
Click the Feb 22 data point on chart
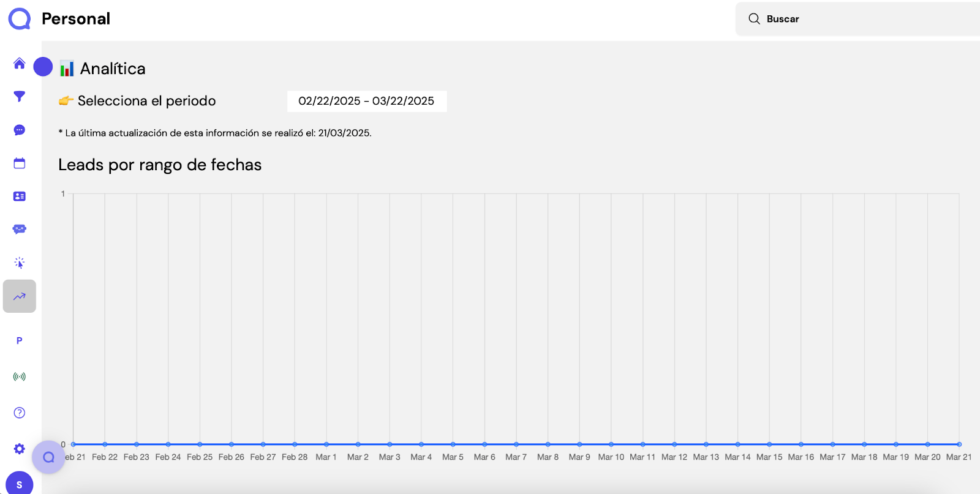[x=105, y=444]
